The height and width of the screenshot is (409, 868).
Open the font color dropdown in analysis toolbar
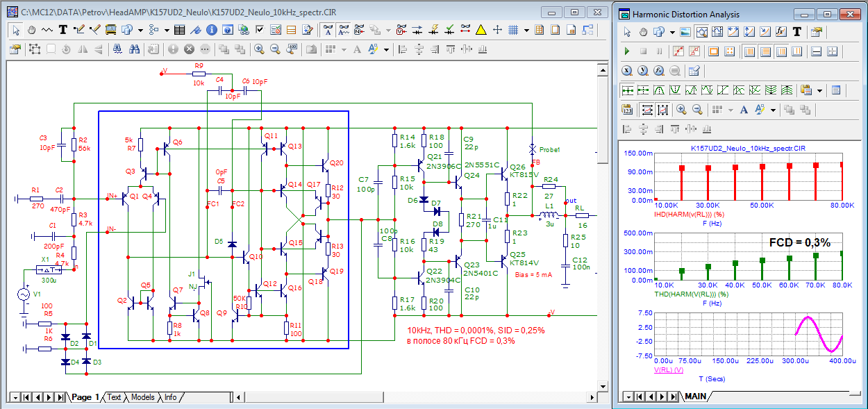click(x=772, y=110)
